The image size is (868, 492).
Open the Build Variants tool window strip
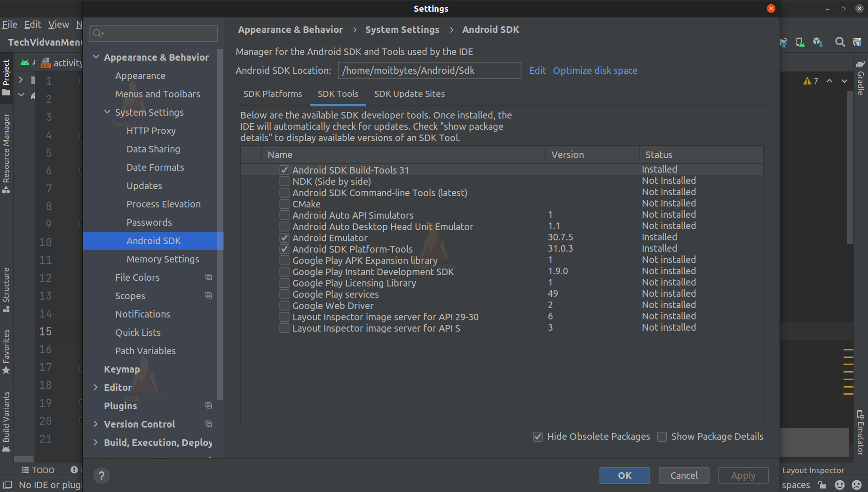click(6, 421)
